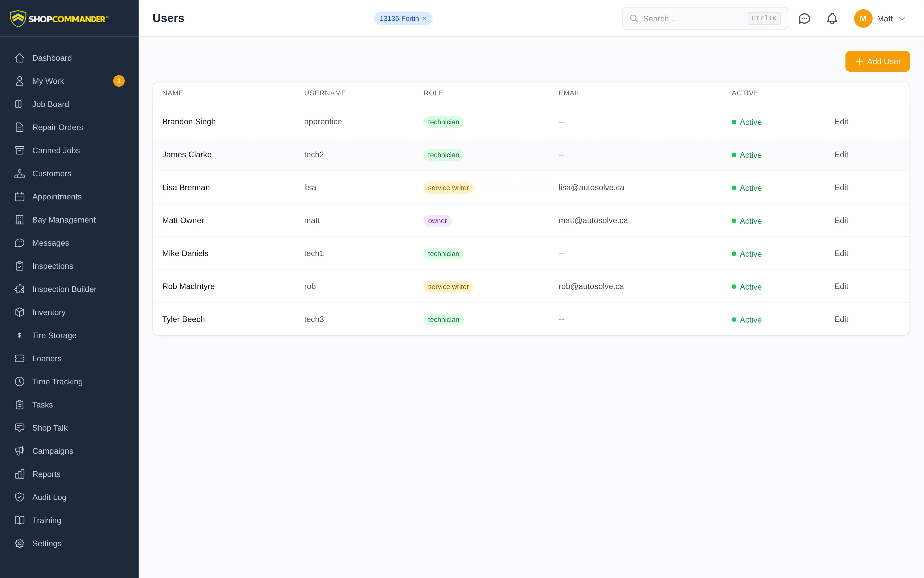Click the Training book icon
This screenshot has height=578, width=924.
19,520
